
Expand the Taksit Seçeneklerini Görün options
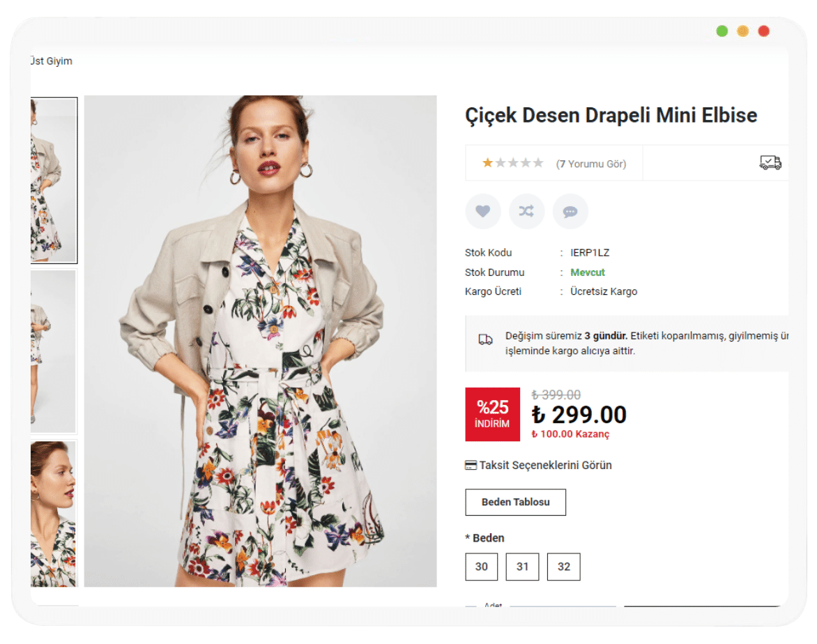[545, 465]
